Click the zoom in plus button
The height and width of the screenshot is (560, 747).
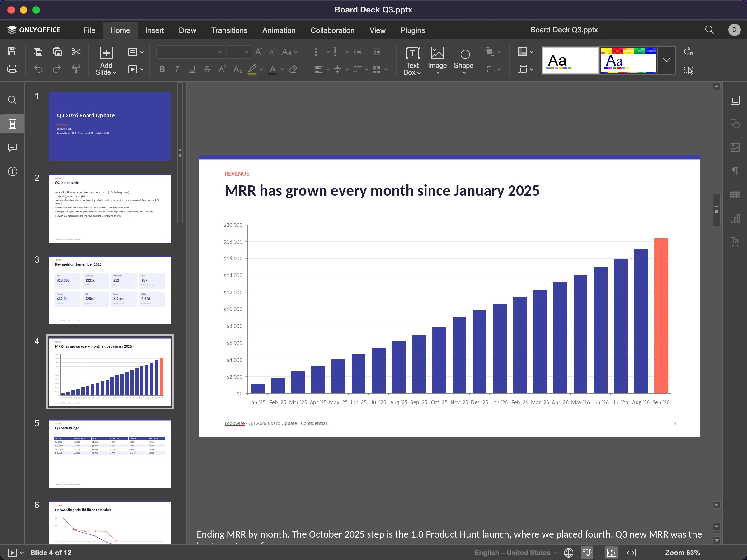click(x=716, y=553)
